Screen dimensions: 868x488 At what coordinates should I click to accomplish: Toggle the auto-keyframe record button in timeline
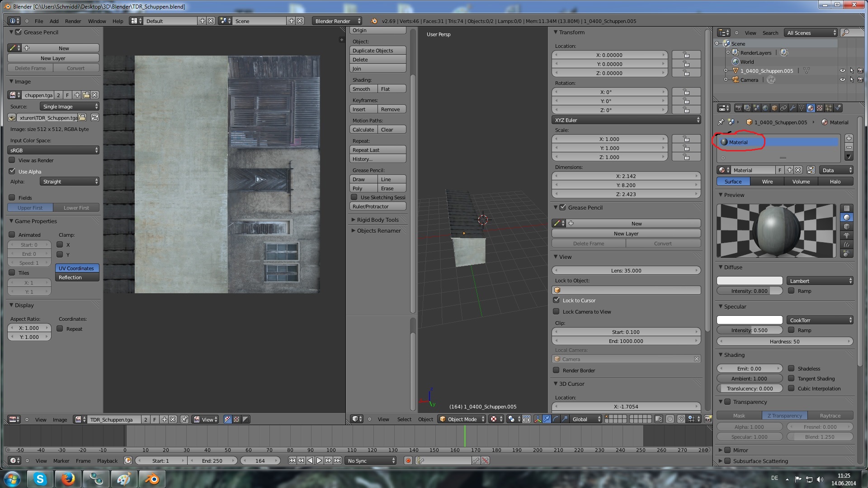coord(408,460)
